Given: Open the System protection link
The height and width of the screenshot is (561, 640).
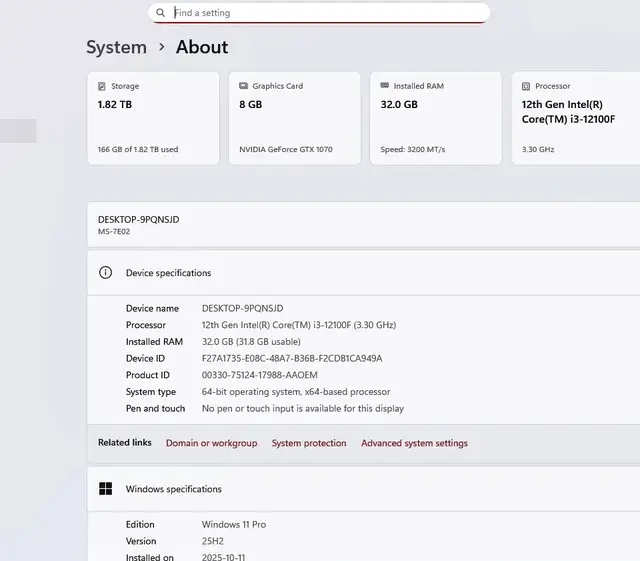Looking at the screenshot, I should (x=309, y=443).
